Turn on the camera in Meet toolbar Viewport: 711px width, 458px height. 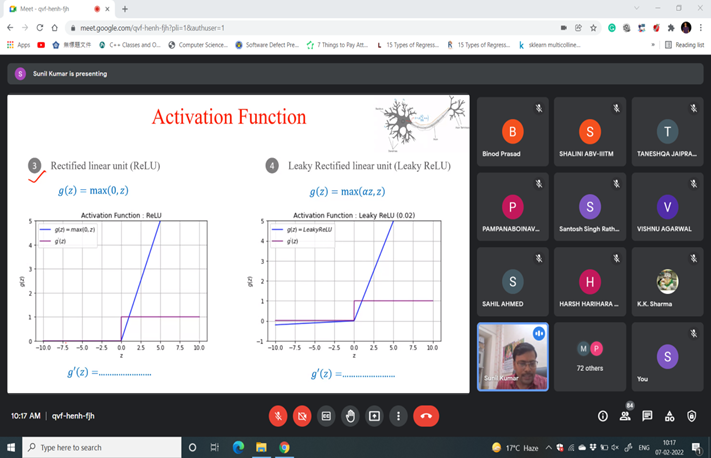(302, 416)
